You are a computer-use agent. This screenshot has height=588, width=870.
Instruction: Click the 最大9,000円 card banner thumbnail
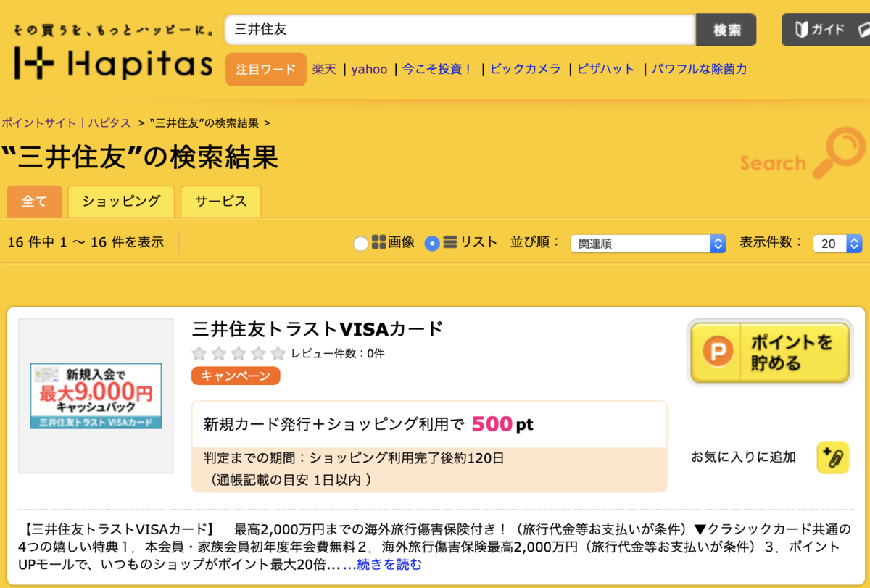96,396
